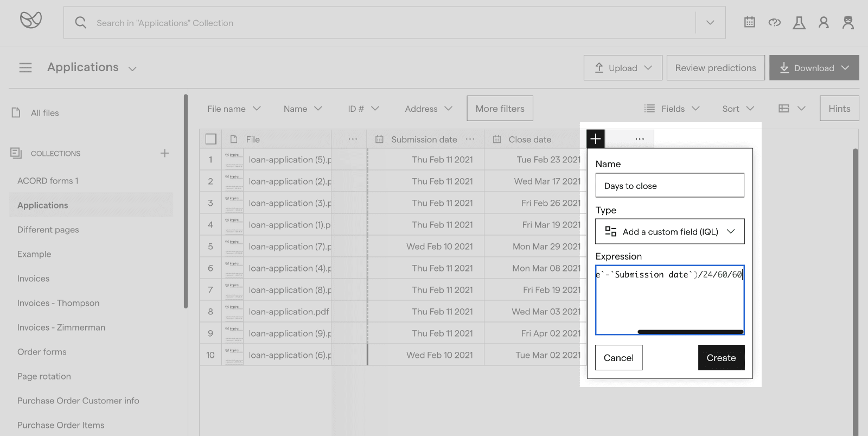
Task: Click the Hints button
Action: point(839,109)
